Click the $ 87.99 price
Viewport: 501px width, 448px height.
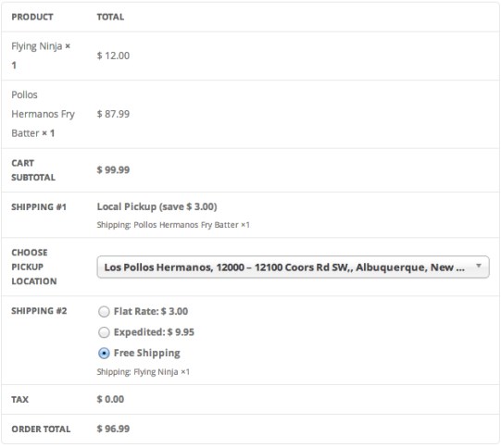point(113,114)
